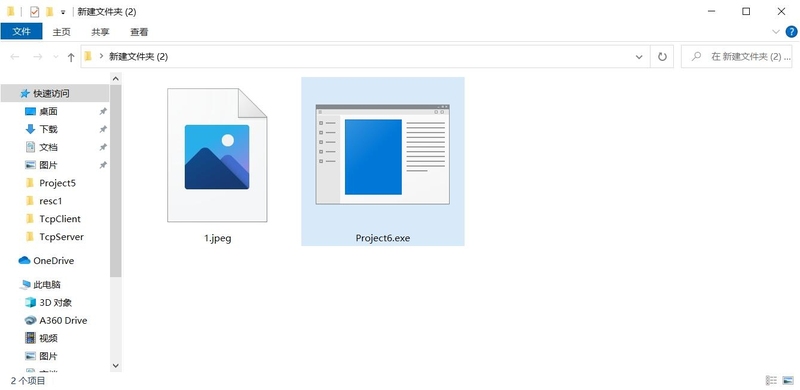The image size is (800, 390).
Task: Click the search box for this folder
Action: (x=737, y=57)
